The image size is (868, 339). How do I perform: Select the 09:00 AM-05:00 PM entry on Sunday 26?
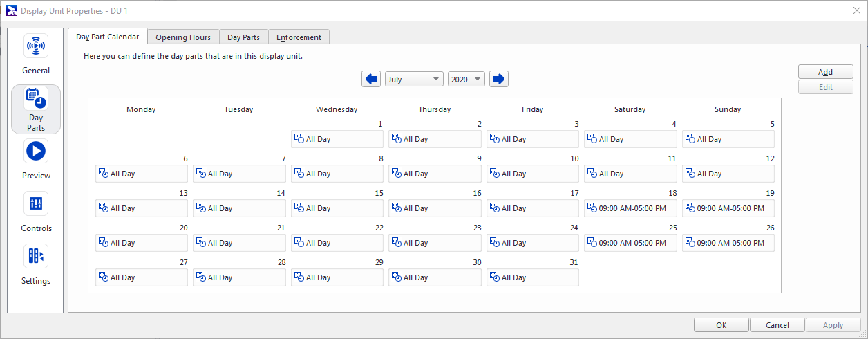[x=728, y=243]
